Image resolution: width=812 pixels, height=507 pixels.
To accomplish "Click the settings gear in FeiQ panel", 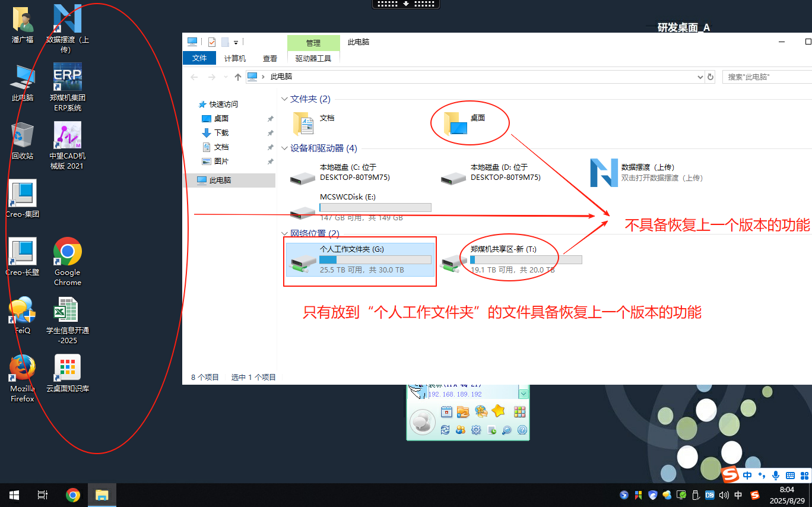I will [x=475, y=430].
